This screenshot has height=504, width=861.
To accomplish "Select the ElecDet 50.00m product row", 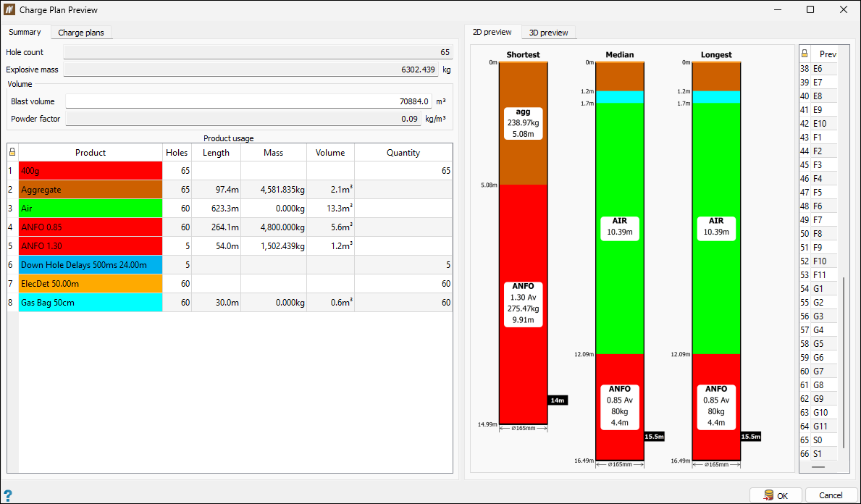I will point(230,284).
